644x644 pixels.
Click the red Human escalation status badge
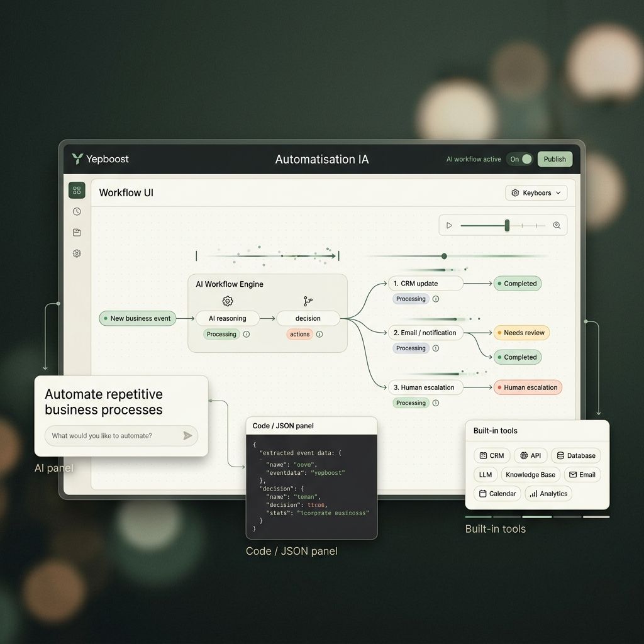[528, 387]
